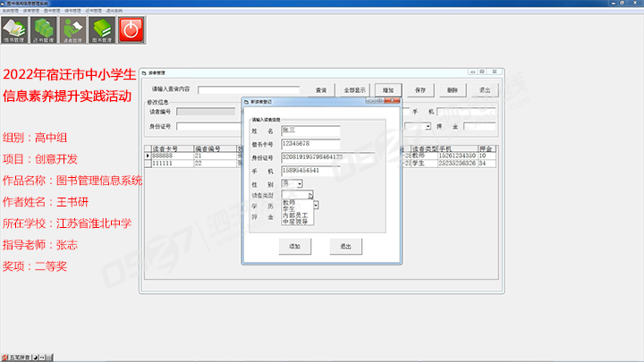Image resolution: width=644 pixels, height=362 pixels.
Task: Open 图书管理 toolbar icon with stacked books
Action: [102, 30]
